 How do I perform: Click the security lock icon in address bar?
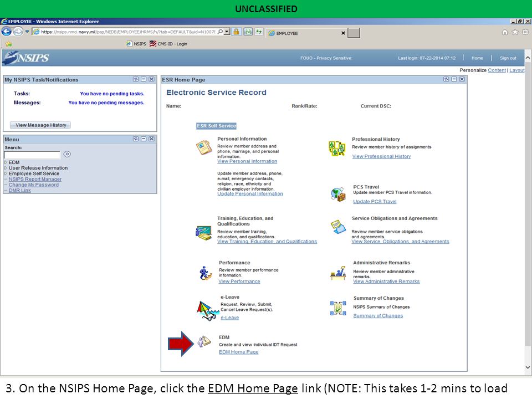237,32
